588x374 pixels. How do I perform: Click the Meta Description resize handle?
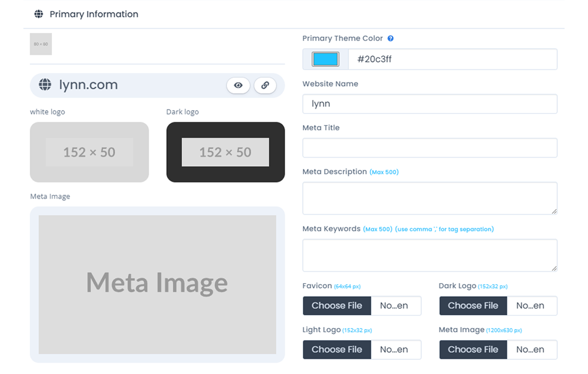[554, 211]
